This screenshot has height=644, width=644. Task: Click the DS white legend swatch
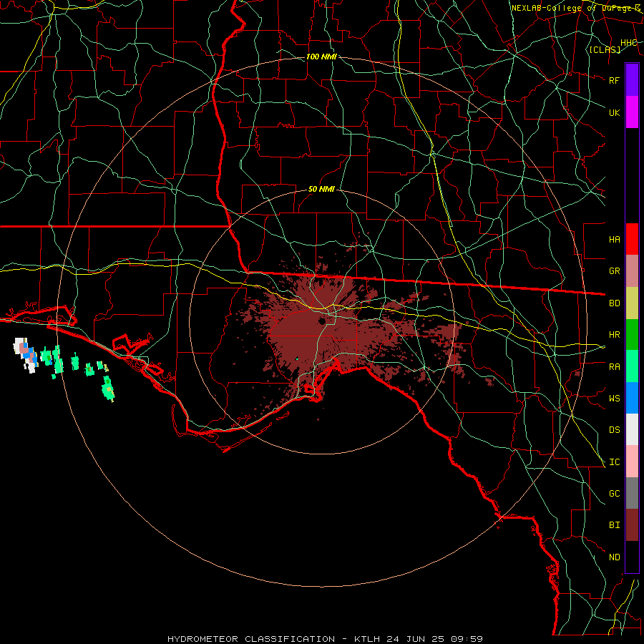tap(632, 429)
